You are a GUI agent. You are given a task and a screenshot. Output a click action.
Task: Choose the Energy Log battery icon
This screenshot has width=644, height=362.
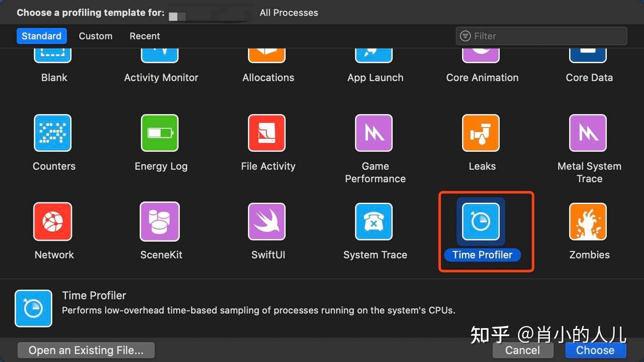[160, 133]
